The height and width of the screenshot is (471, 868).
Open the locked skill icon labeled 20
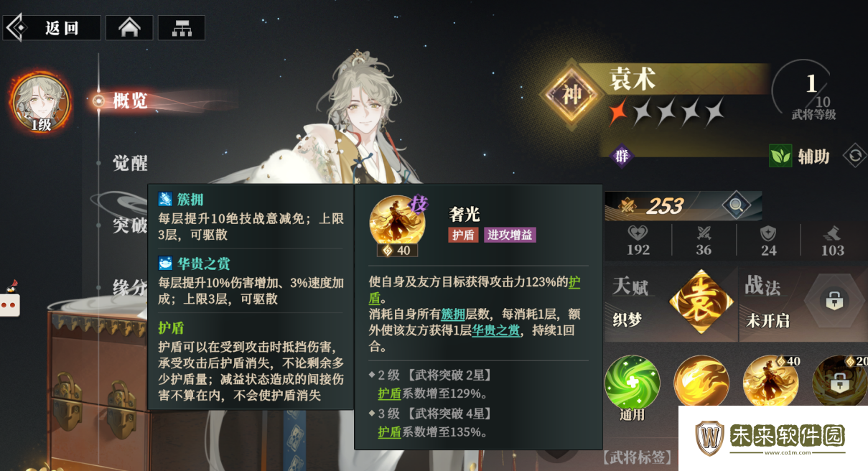tap(839, 383)
